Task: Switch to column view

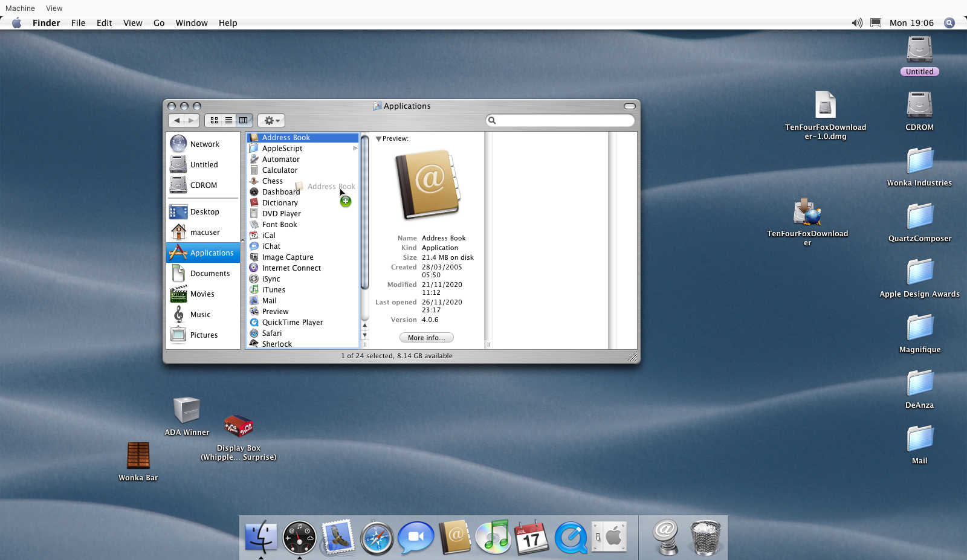Action: (244, 120)
